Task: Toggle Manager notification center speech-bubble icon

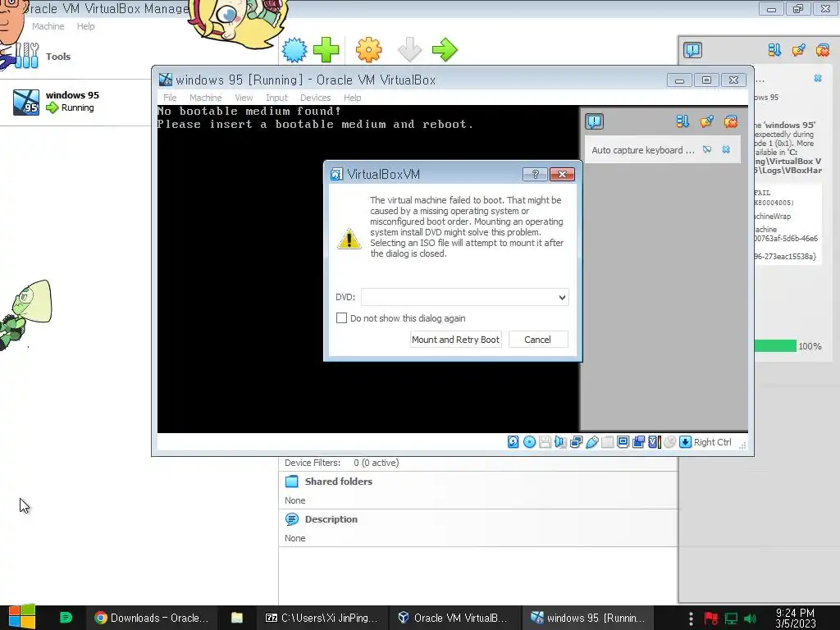Action: click(x=692, y=50)
